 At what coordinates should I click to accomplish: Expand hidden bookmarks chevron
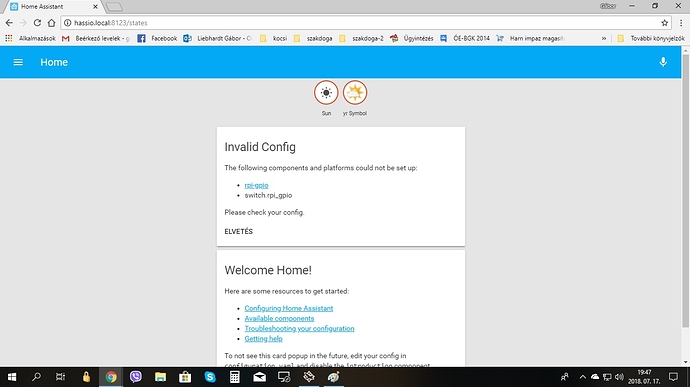(604, 38)
